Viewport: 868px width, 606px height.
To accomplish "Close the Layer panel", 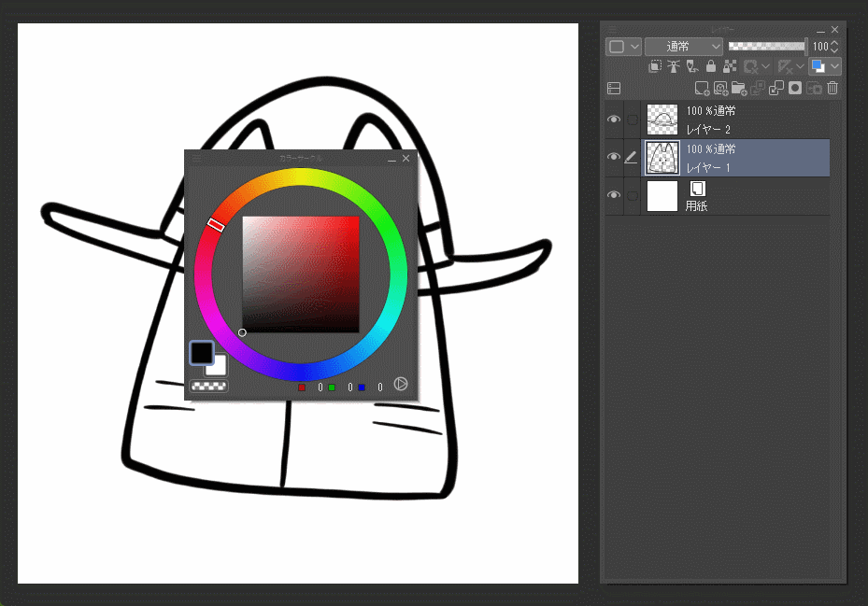I will (834, 29).
